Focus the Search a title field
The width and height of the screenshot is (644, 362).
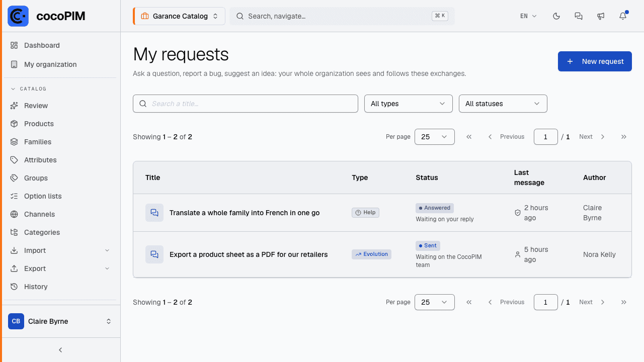tap(246, 104)
